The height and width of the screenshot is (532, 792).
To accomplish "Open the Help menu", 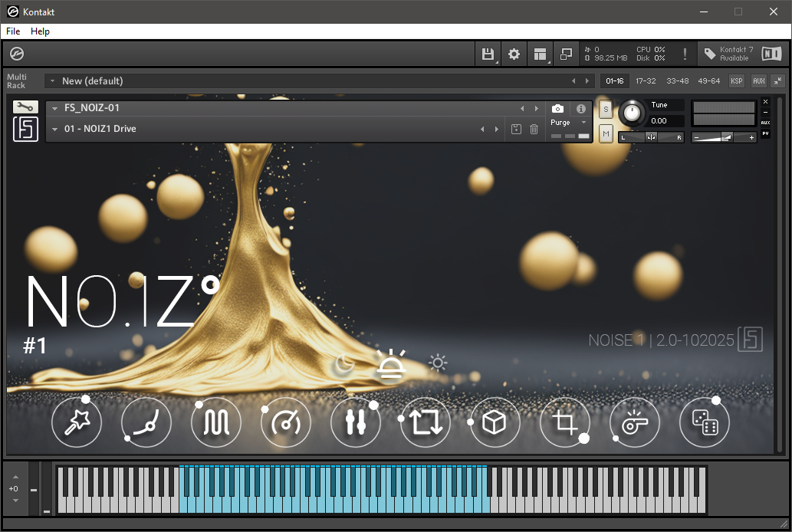I will click(x=40, y=31).
